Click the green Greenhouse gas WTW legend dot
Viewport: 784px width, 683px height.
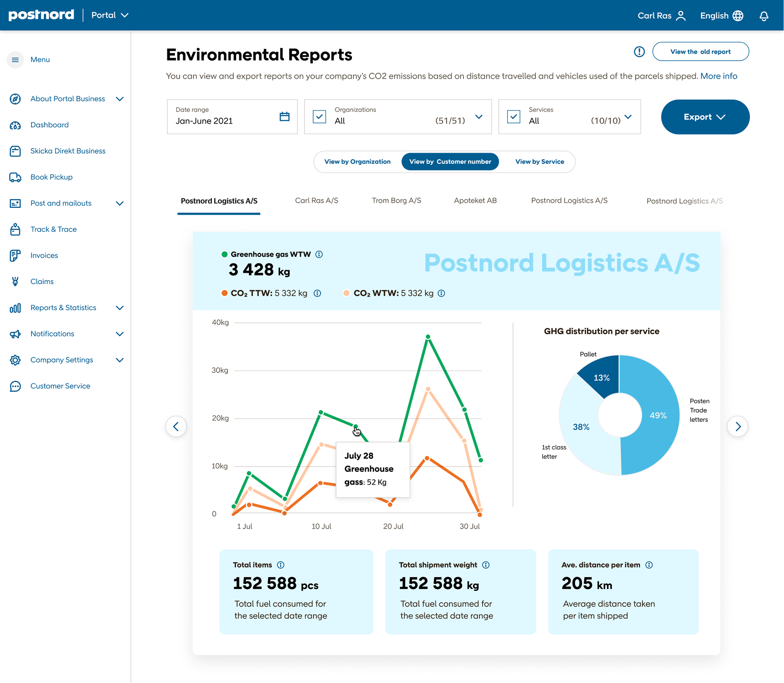[224, 254]
